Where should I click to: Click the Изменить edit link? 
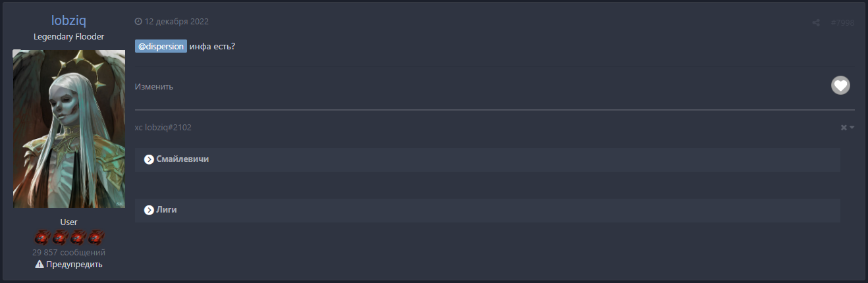coord(154,87)
